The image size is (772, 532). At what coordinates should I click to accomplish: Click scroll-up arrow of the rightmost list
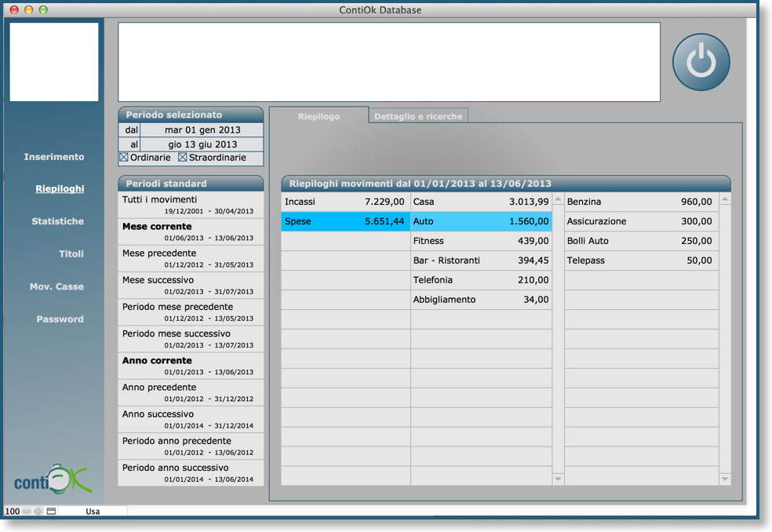pos(725,200)
